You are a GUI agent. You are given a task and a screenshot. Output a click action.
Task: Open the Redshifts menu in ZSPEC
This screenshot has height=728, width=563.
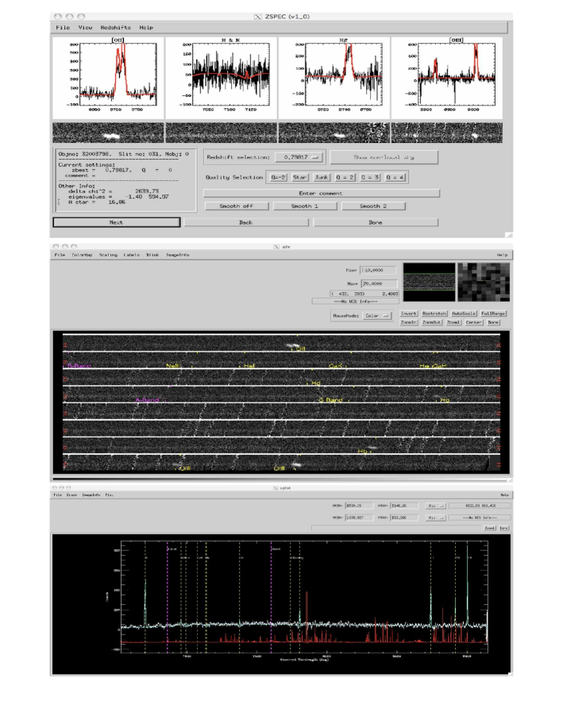pos(116,28)
